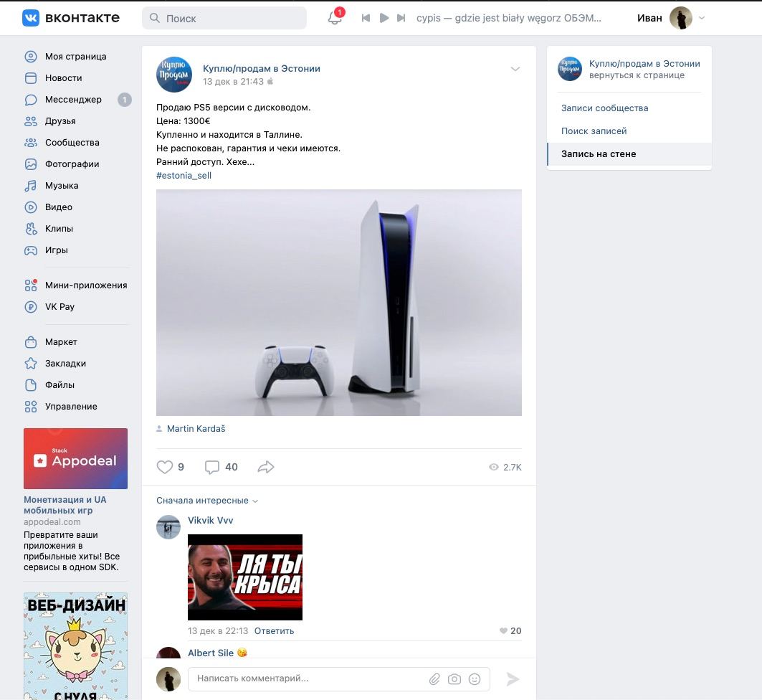
Task: Reply to Vikvik Vvv via Ответить
Action: [274, 631]
